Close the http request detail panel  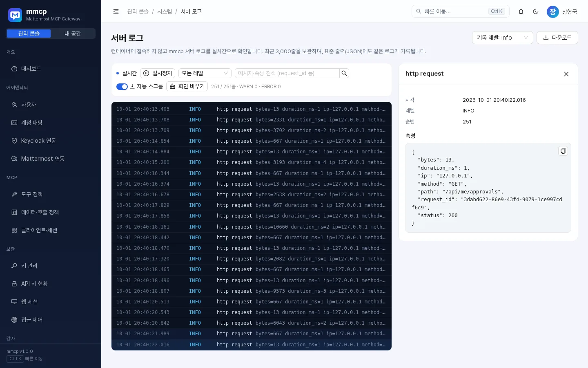click(x=566, y=74)
